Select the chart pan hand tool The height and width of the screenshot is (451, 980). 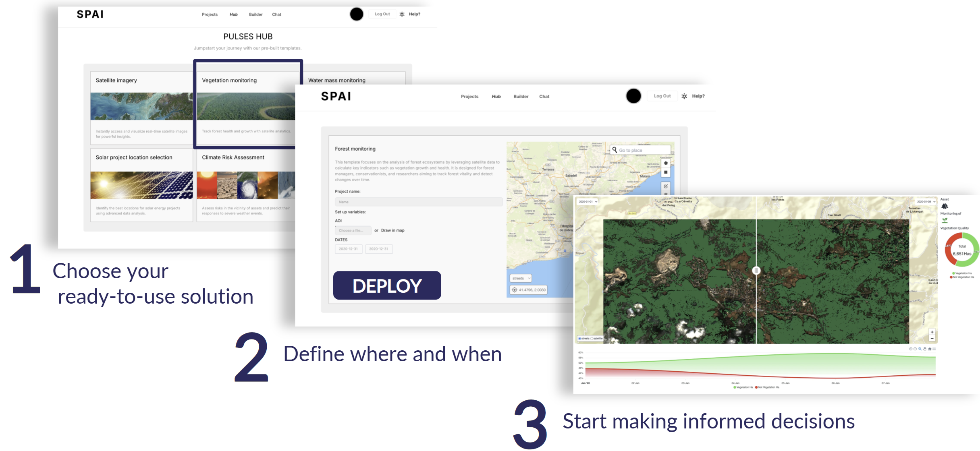(925, 349)
